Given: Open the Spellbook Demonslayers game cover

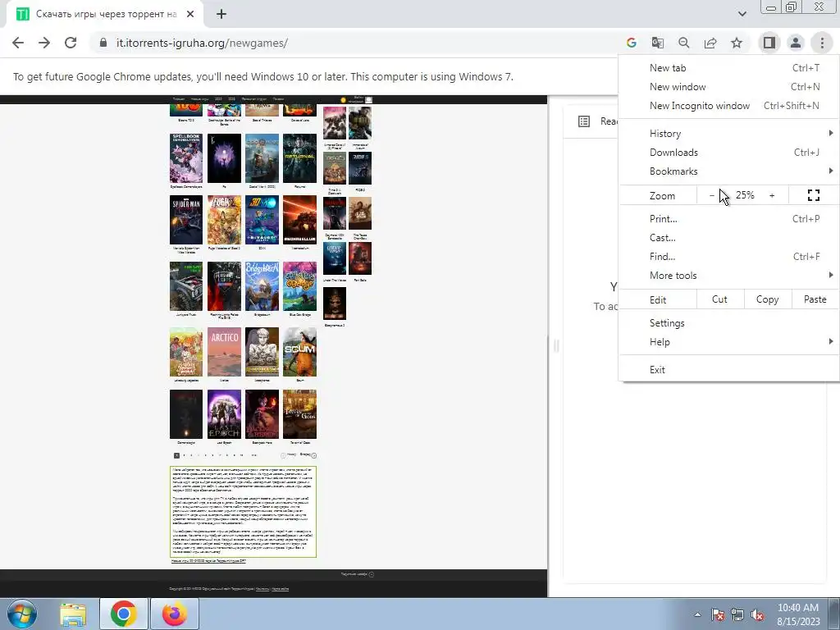Looking at the screenshot, I should click(186, 158).
